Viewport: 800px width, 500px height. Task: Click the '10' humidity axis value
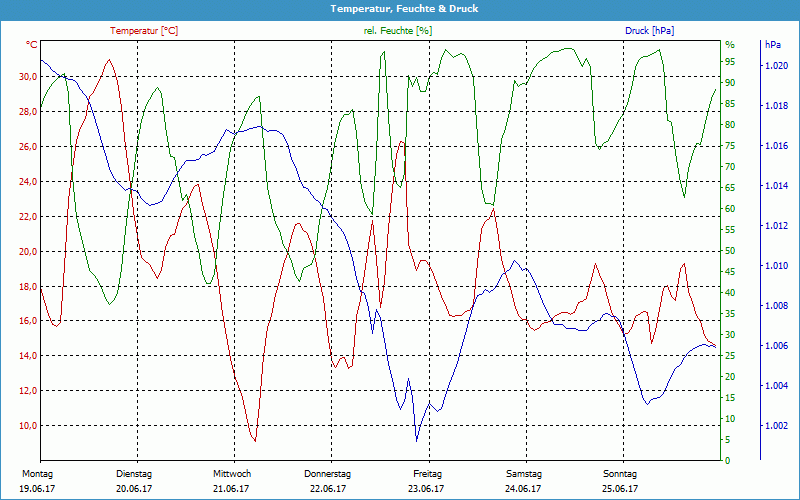[x=730, y=418]
